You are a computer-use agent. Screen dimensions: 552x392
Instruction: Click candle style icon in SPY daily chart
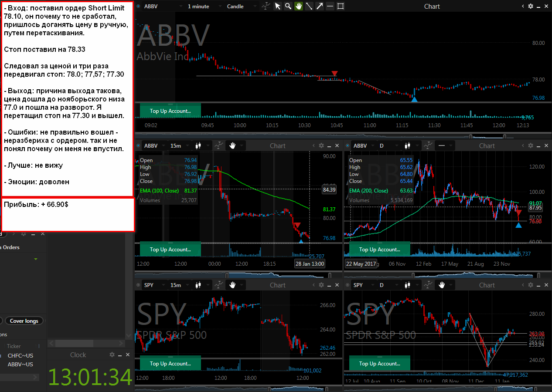coord(408,285)
